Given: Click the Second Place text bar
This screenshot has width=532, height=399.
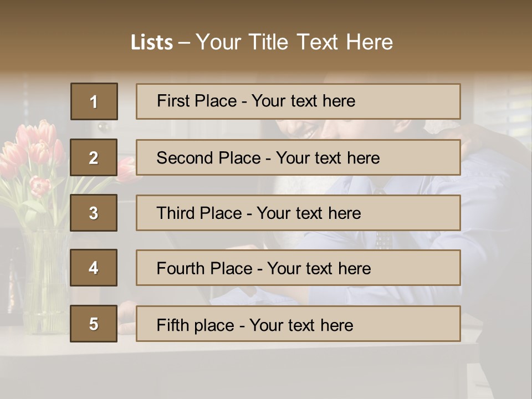Looking at the screenshot, I should tap(298, 157).
